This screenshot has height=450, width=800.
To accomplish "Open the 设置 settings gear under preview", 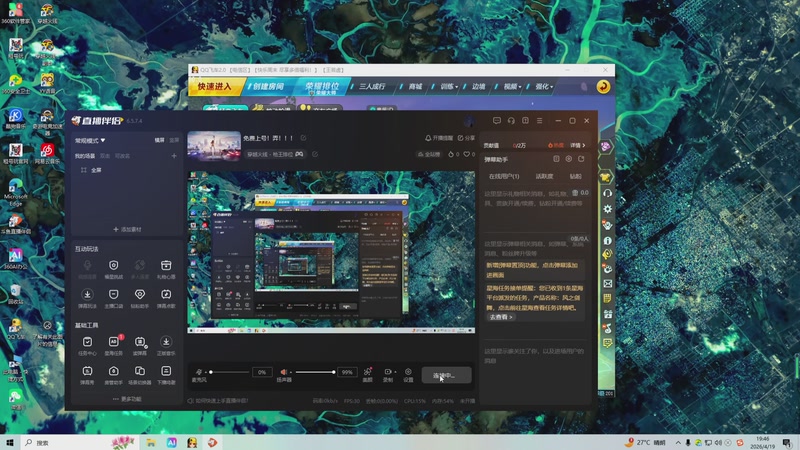I will (408, 372).
